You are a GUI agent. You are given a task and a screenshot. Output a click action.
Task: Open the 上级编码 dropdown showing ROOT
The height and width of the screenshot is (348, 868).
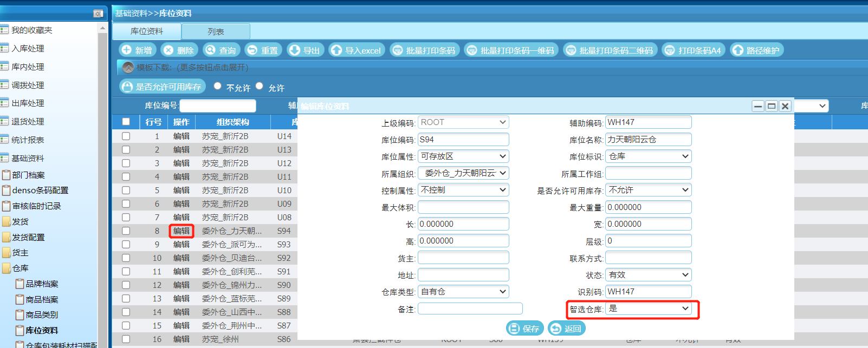463,122
